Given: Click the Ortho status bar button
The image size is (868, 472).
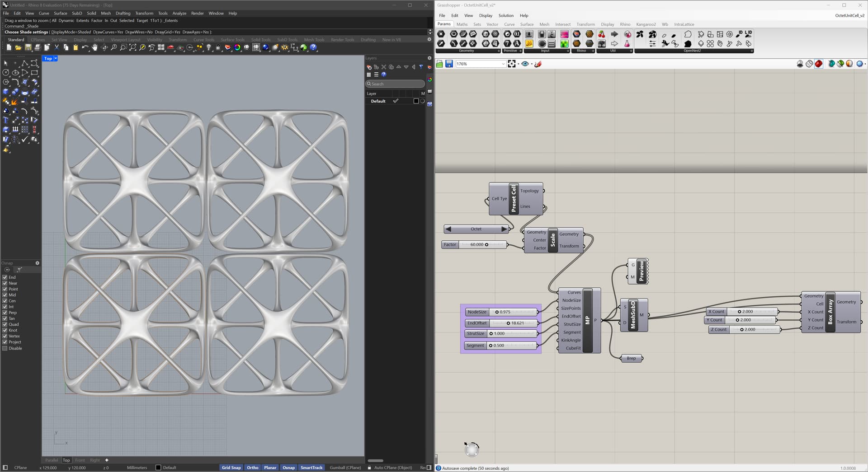Looking at the screenshot, I should [253, 467].
